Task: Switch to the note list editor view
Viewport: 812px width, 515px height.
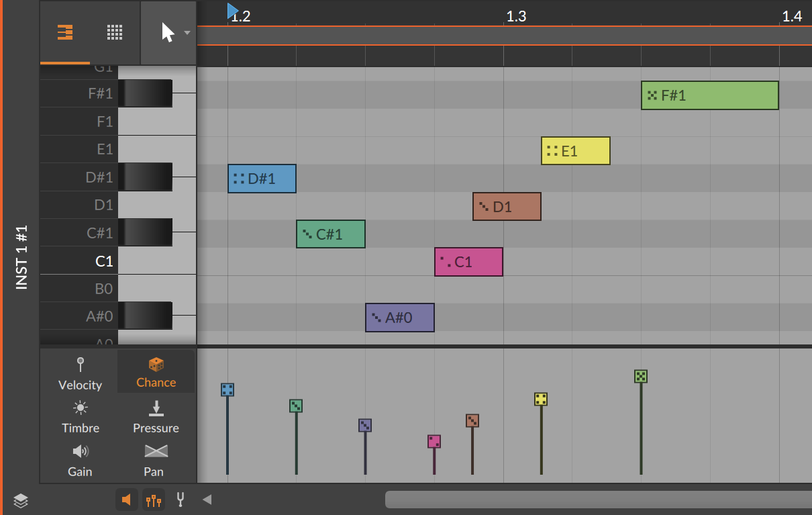Action: (x=64, y=32)
